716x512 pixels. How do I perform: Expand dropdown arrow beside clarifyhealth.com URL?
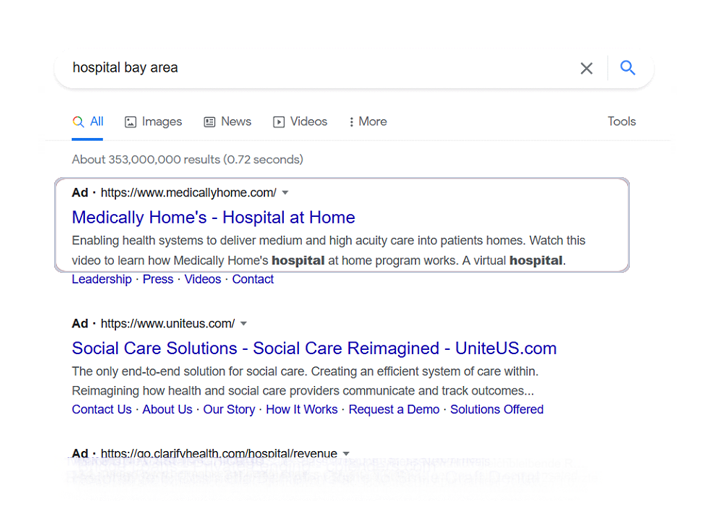pos(347,454)
